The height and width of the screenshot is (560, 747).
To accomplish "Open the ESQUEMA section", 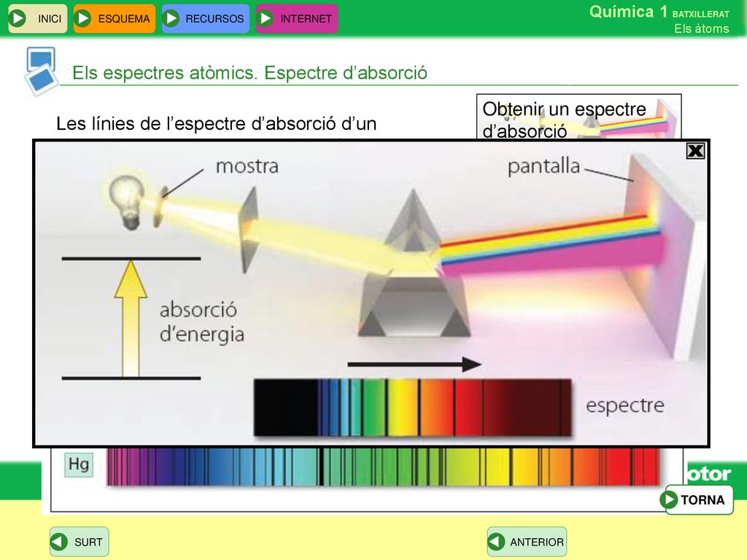I will pos(115,18).
